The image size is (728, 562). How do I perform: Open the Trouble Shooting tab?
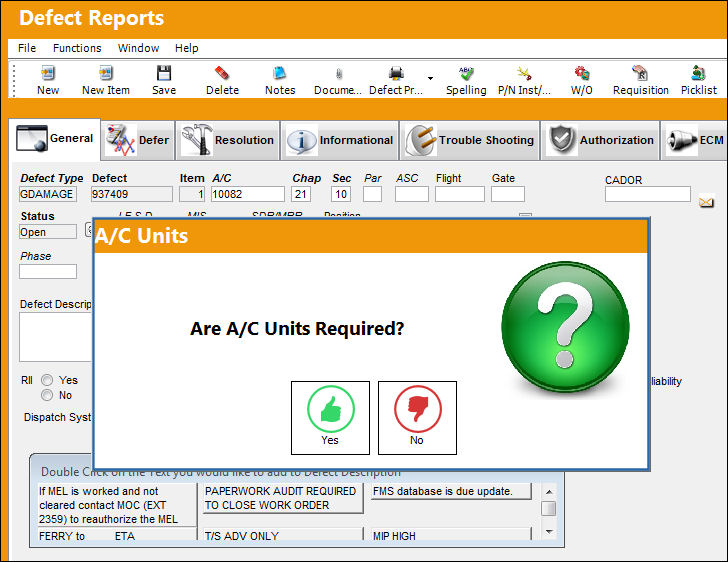(470, 140)
